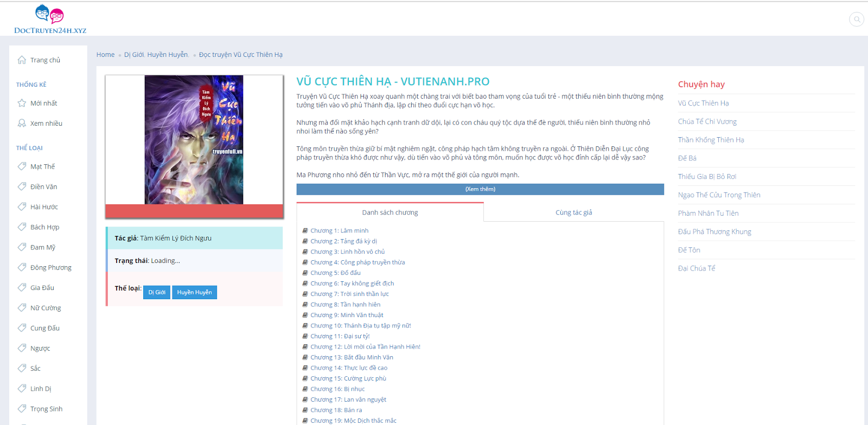This screenshot has width=868, height=425.
Task: Click the tag icon beside Đông Phương
Action: [22, 267]
